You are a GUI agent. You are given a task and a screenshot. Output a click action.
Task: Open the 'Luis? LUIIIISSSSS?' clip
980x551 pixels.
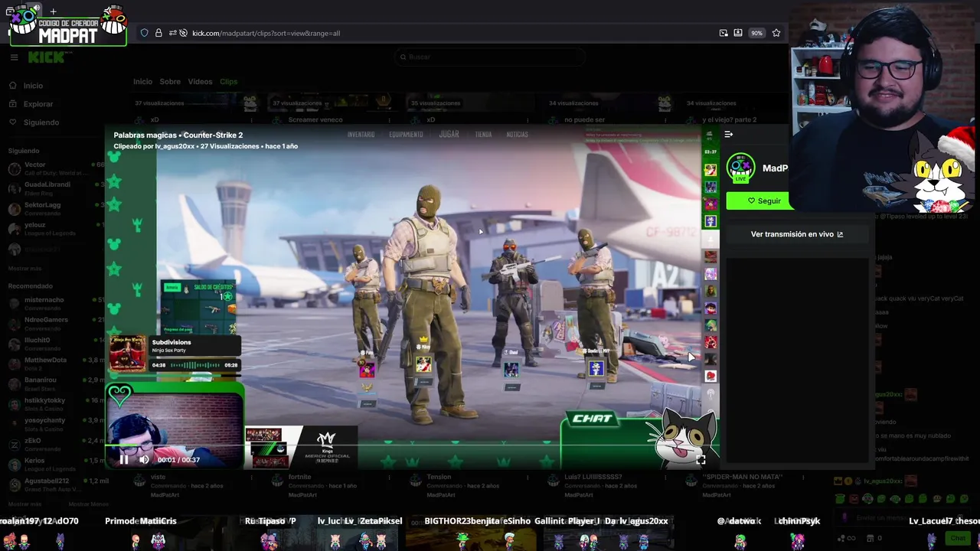pyautogui.click(x=593, y=477)
